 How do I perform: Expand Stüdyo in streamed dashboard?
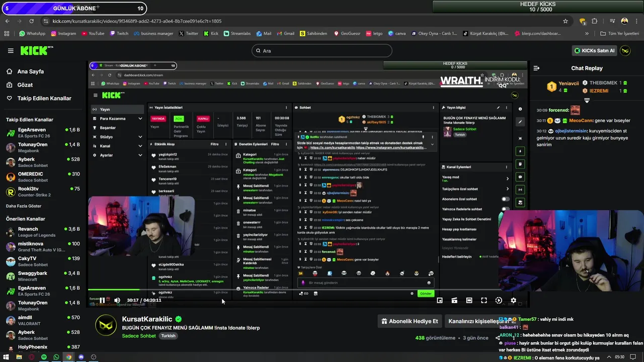(140, 137)
